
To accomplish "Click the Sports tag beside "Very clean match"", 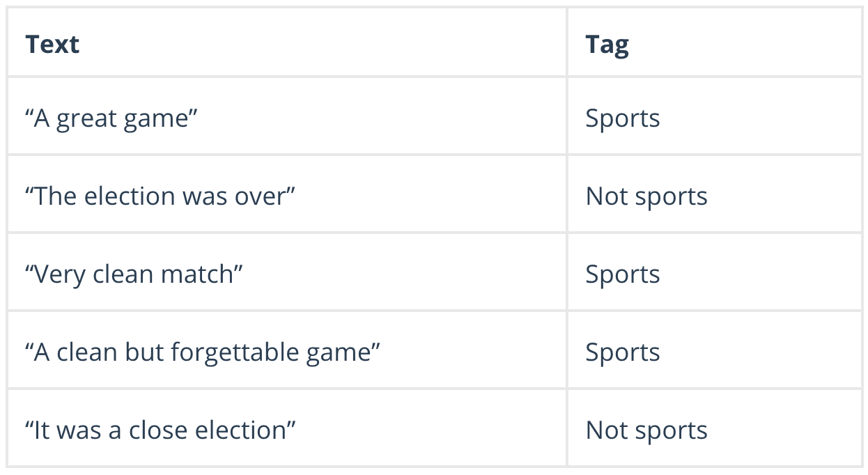I will (x=622, y=274).
